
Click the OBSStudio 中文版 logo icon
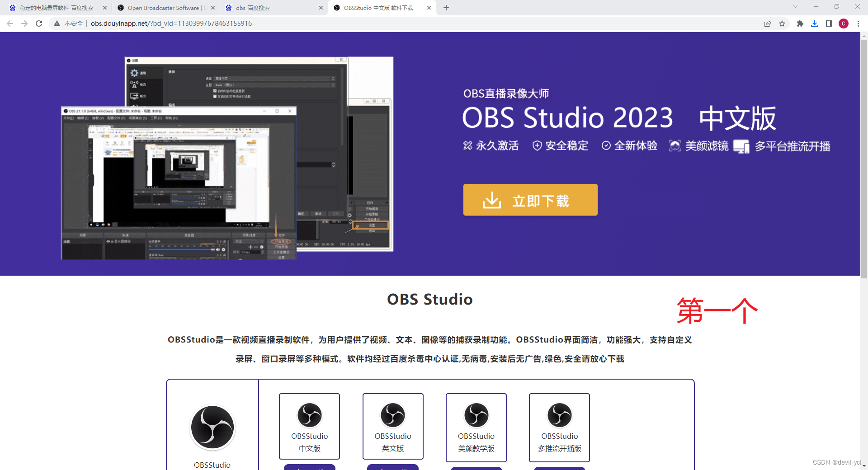(x=309, y=414)
